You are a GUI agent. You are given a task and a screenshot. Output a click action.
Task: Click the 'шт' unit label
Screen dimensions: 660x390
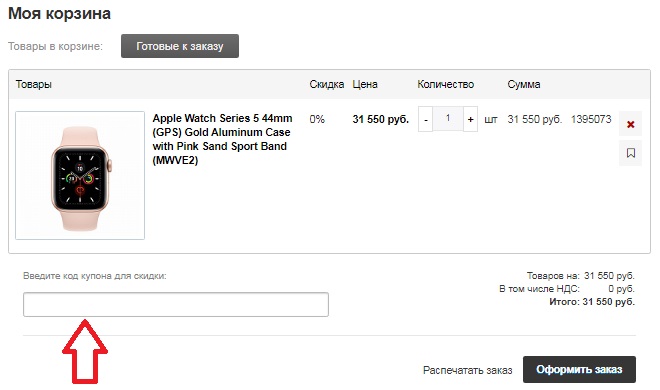(490, 119)
